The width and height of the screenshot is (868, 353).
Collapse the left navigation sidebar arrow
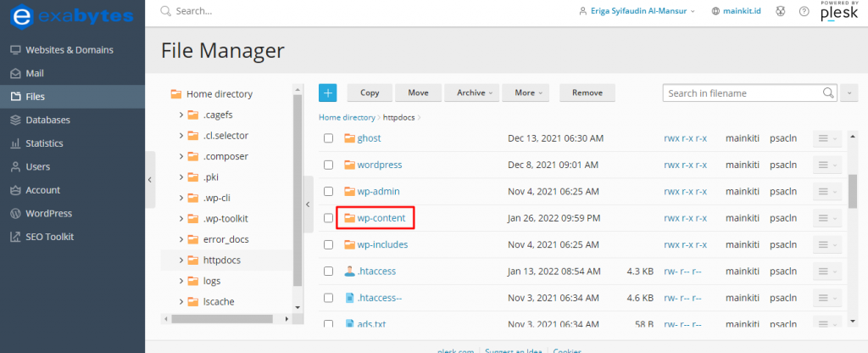click(150, 180)
